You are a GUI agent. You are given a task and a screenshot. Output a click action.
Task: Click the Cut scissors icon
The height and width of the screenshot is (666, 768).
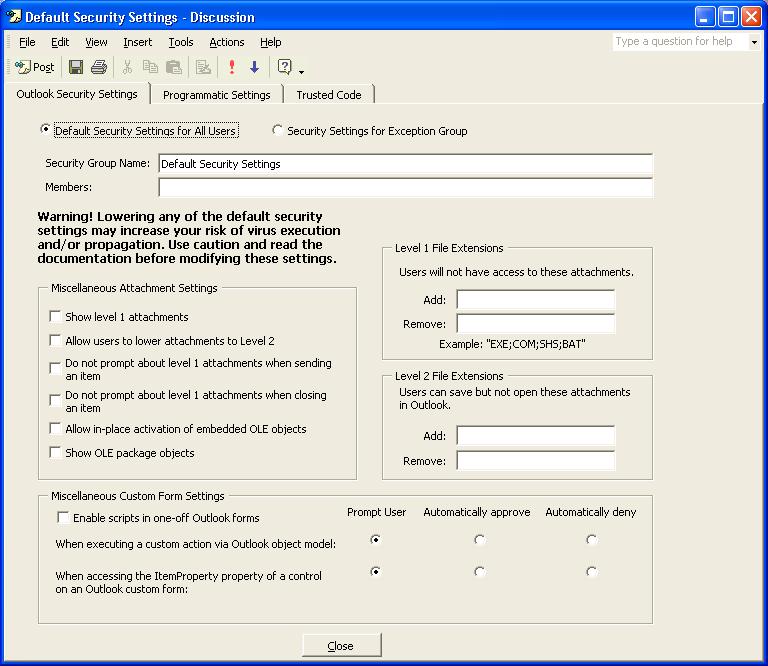[127, 67]
